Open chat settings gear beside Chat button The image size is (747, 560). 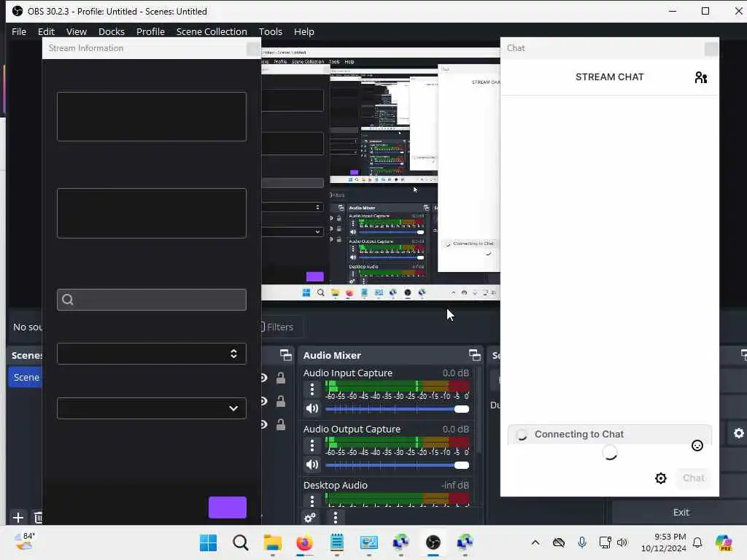(661, 478)
